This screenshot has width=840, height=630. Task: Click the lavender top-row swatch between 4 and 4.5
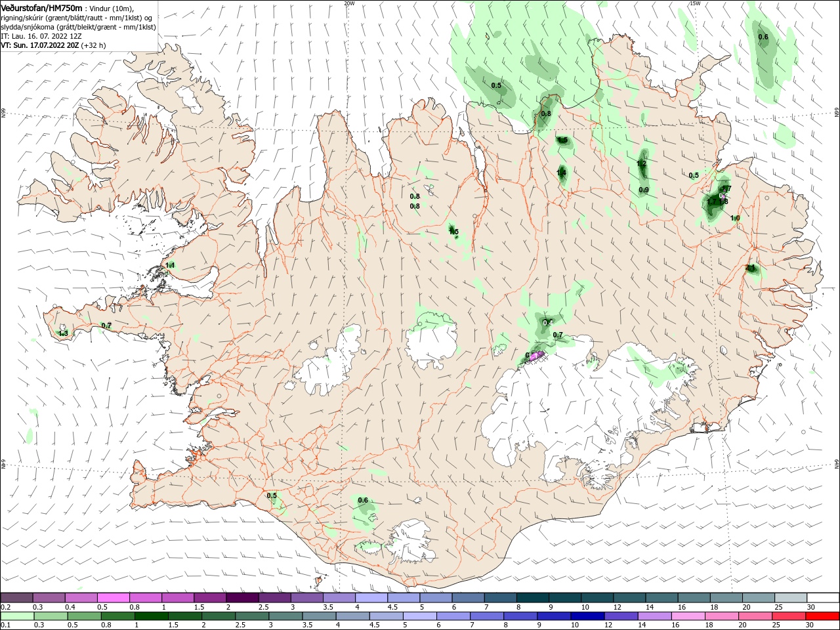pyautogui.click(x=371, y=598)
